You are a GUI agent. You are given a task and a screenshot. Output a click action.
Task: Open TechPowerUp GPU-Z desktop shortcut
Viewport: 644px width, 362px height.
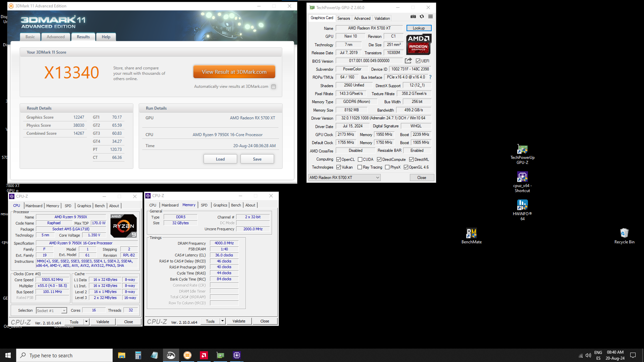[522, 155]
